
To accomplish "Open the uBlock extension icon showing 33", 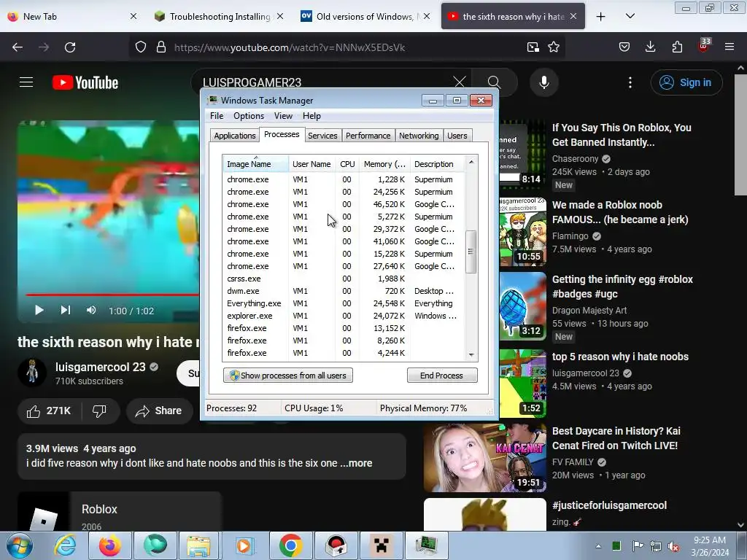I will (704, 46).
